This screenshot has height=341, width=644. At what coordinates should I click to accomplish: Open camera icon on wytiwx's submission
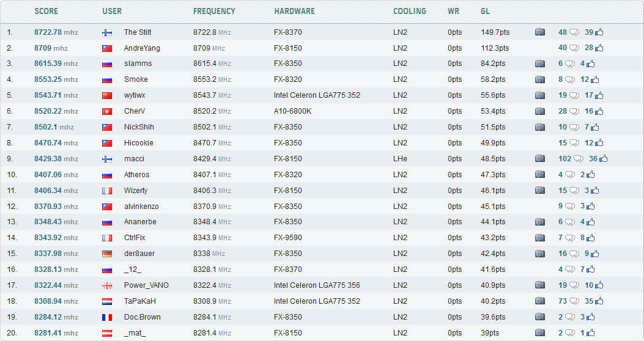tap(539, 95)
